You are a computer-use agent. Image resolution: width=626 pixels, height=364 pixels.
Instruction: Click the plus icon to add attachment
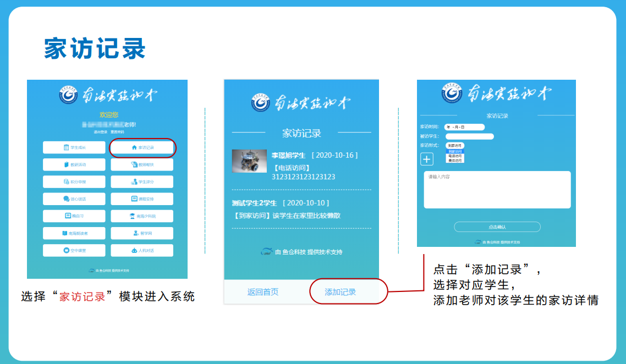[x=427, y=159]
